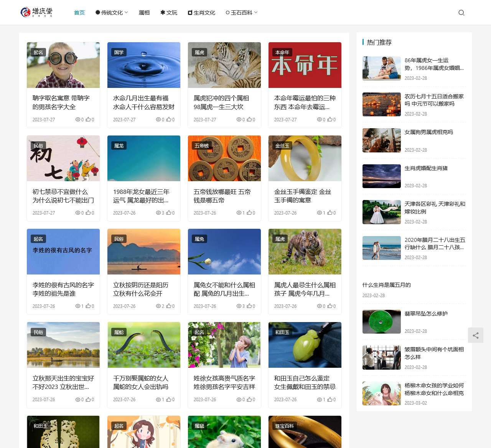Click the views icon on 水命几月出生最有福 card
Screen dimensions: 491x448
point(158,119)
